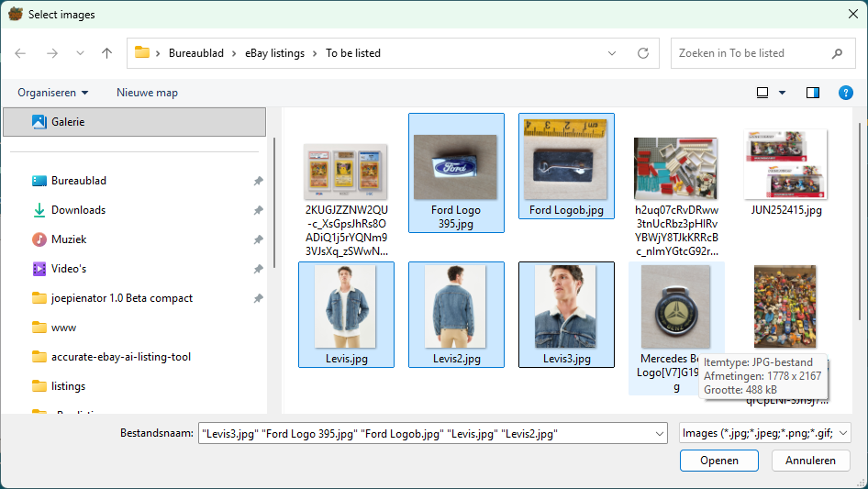This screenshot has height=489, width=868.
Task: Click the blue Help question mark icon
Action: [x=846, y=93]
